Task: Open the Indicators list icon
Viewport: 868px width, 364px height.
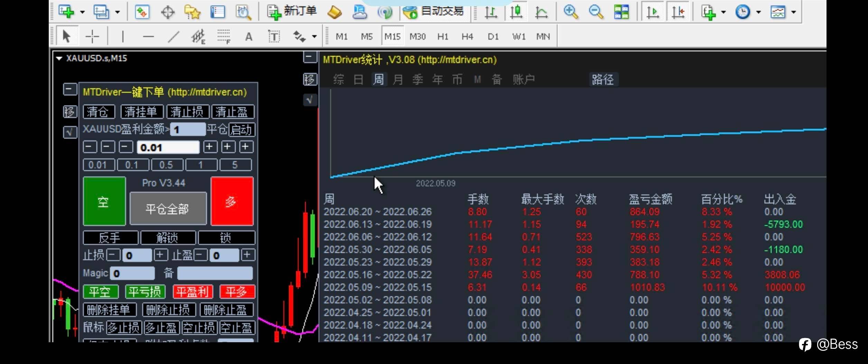Action: pos(708,12)
